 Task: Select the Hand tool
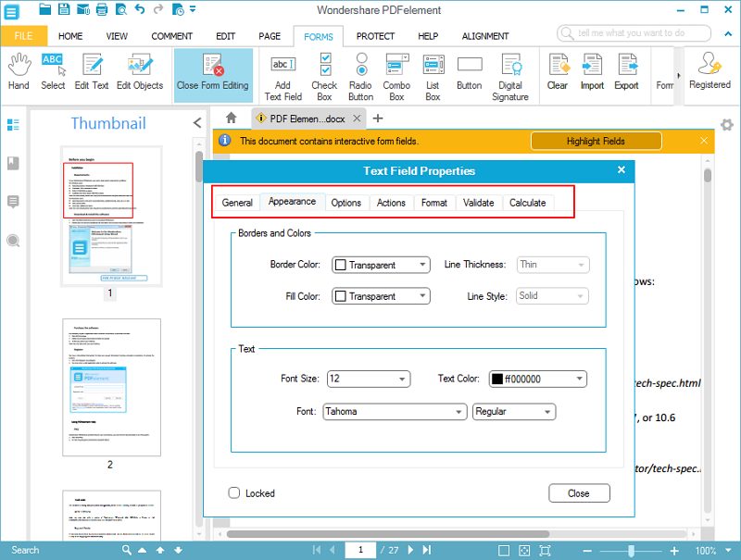[19, 71]
